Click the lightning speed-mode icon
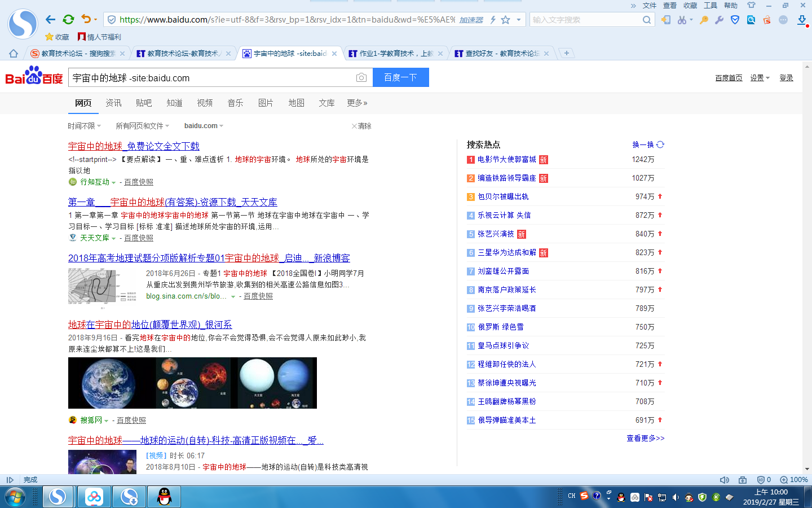Image resolution: width=812 pixels, height=508 pixels. 493,20
